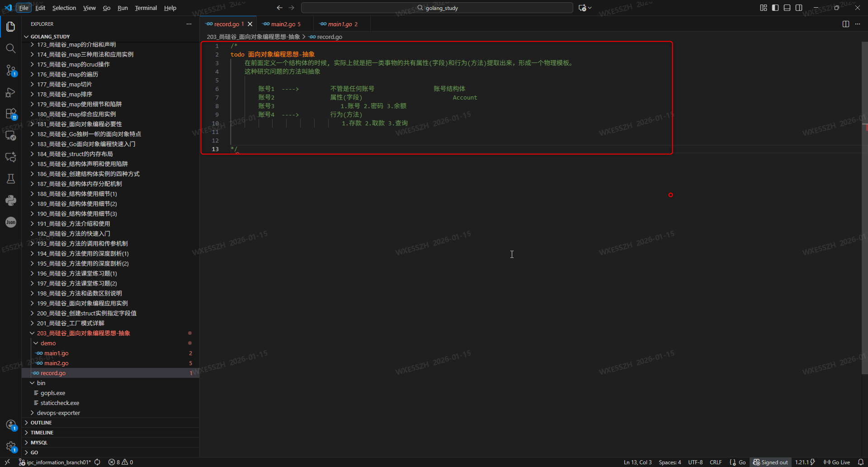Expand the GO section
The width and height of the screenshot is (868, 467).
[110, 453]
